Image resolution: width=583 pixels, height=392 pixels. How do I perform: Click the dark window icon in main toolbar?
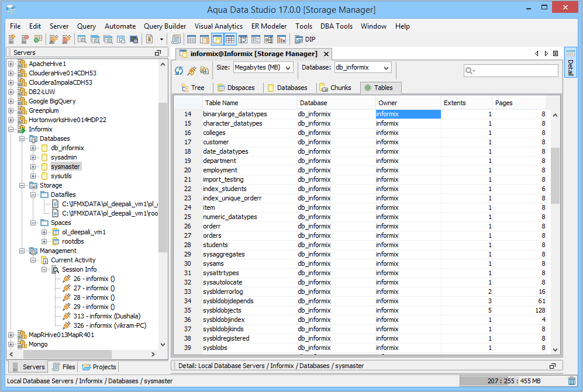pyautogui.click(x=134, y=39)
